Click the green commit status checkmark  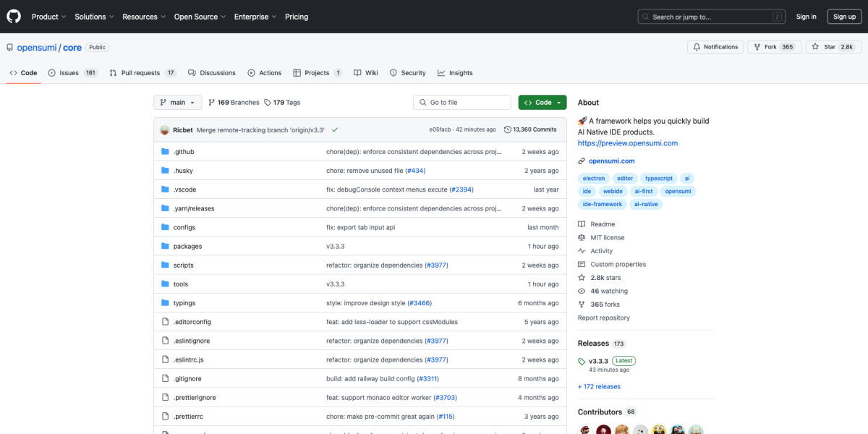pyautogui.click(x=335, y=129)
